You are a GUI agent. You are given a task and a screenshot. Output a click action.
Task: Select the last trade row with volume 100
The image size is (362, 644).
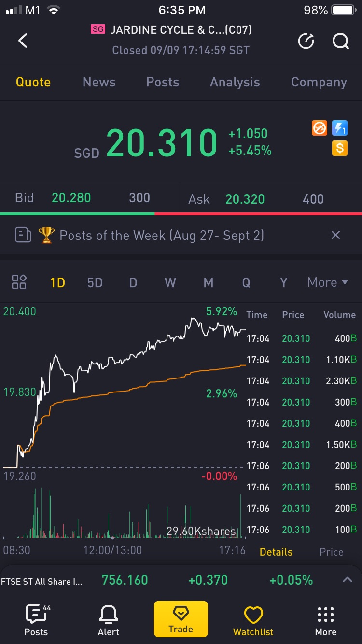pyautogui.click(x=302, y=530)
